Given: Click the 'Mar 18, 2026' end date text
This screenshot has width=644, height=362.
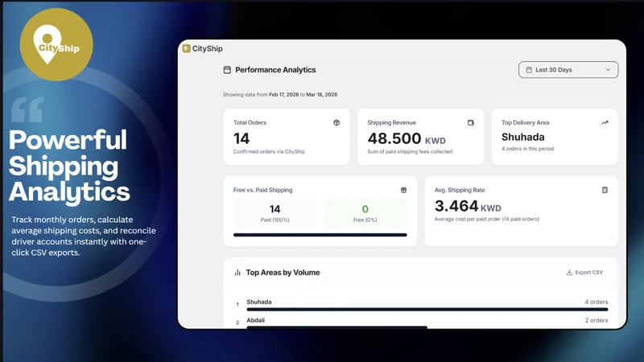Looking at the screenshot, I should [321, 94].
